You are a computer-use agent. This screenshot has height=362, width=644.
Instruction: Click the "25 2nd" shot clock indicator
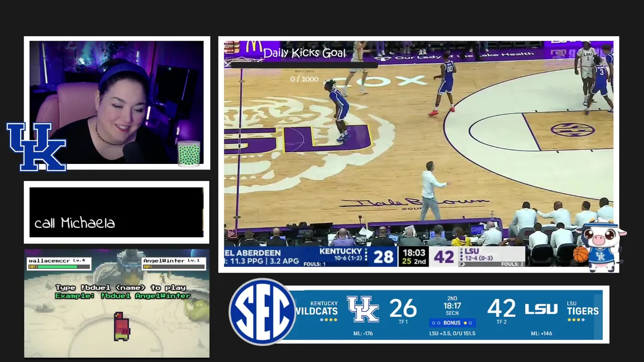[x=414, y=261]
